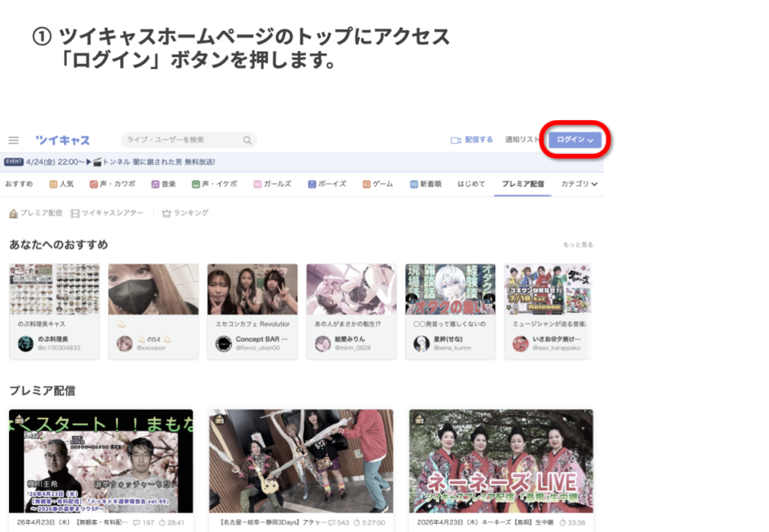Open the hamburger menu icon
The image size is (769, 532).
click(14, 140)
